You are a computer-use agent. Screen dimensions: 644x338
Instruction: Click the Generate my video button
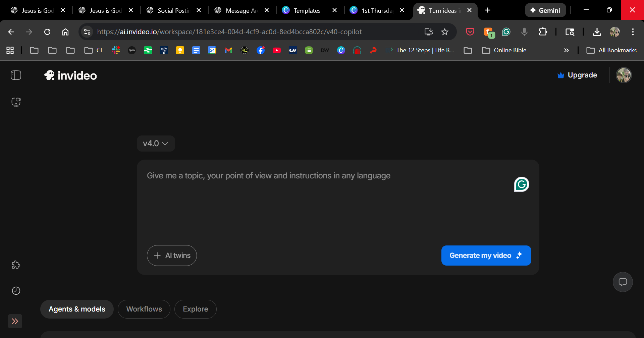point(486,256)
